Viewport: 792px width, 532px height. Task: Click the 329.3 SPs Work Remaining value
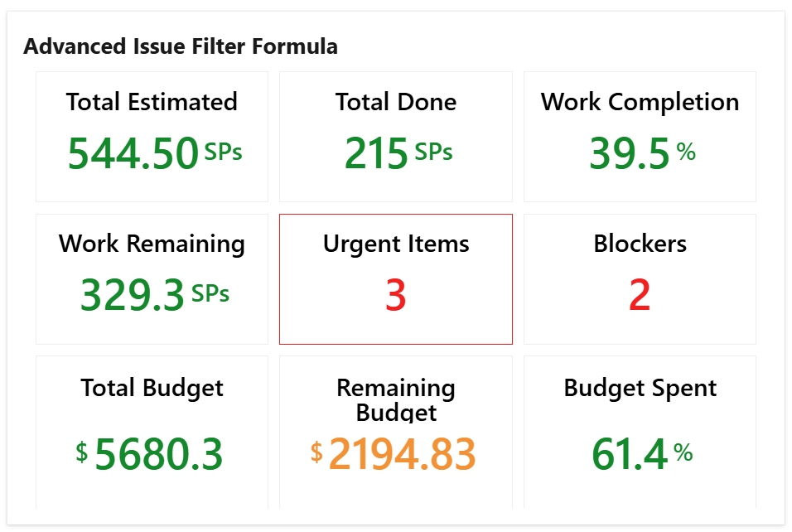click(x=133, y=293)
